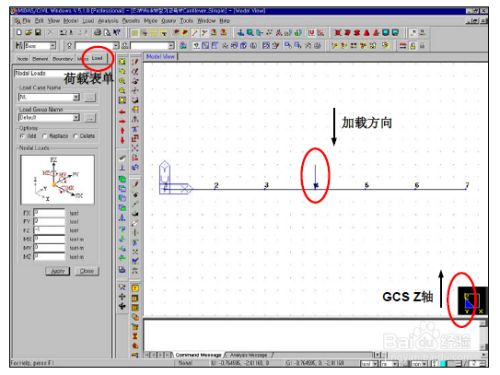Image resolution: width=500 pixels, height=375 pixels.
Task: Switch to the Analysis Message tab
Action: coord(248,355)
